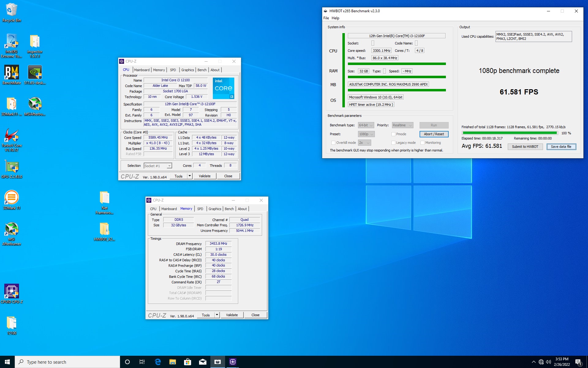Viewport: 588px width, 368px height.
Task: Launch TurboV Core V1.10.12 icon
Action: (x=12, y=140)
